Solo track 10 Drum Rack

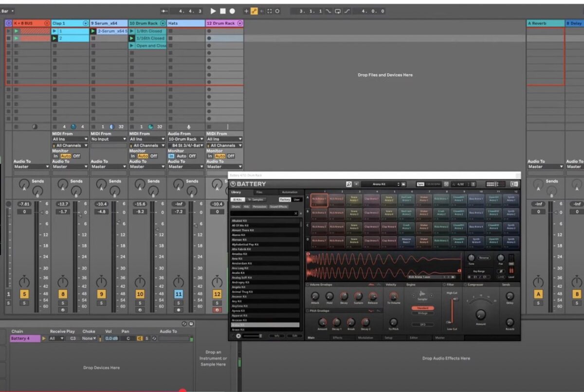[x=140, y=303]
